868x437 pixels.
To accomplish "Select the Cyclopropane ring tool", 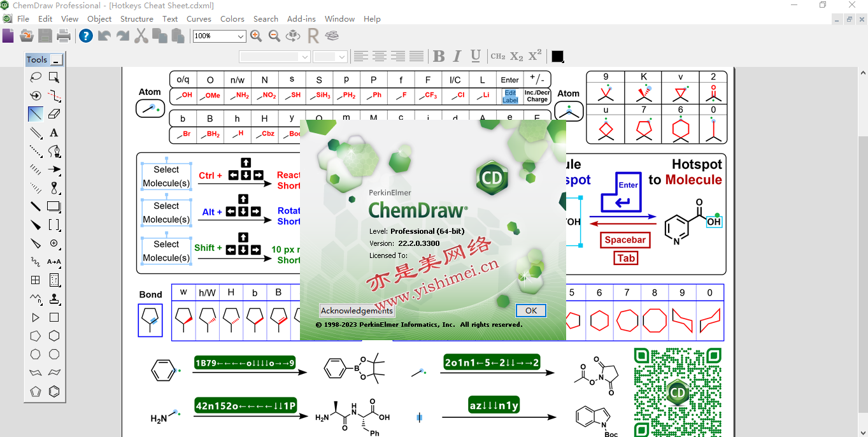I will (36, 317).
